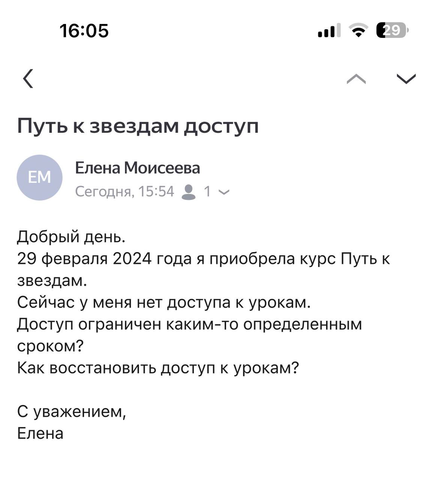Click the closing "С уважением," text
This screenshot has width=448, height=480.
coord(72,412)
